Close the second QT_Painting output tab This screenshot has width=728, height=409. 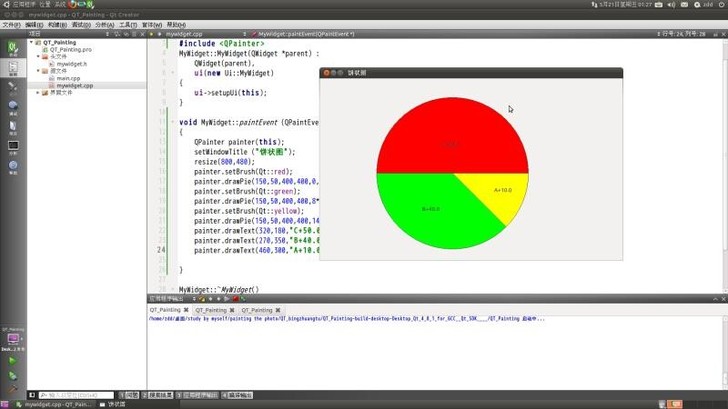tap(232, 310)
